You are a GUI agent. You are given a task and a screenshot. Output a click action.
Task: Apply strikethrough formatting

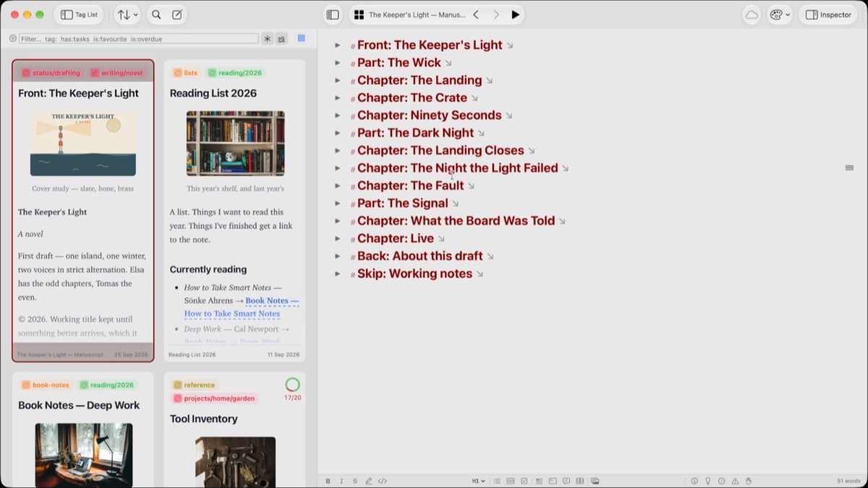pyautogui.click(x=354, y=481)
